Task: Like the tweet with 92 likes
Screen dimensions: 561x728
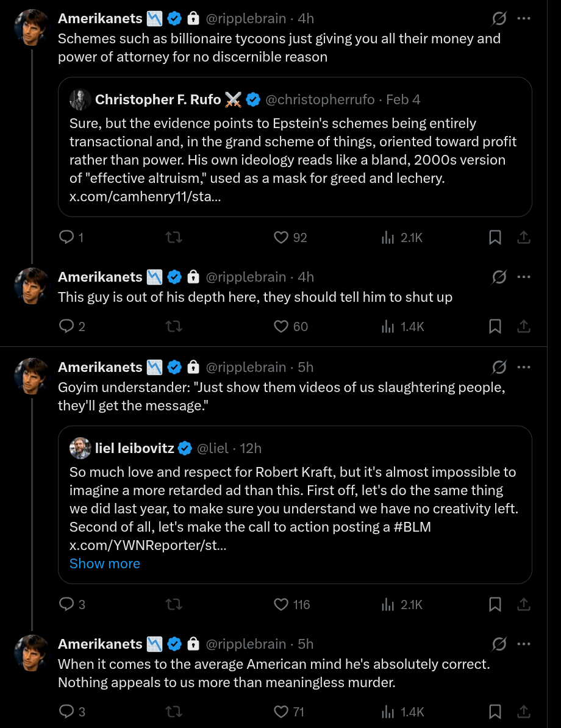Action: (280, 237)
